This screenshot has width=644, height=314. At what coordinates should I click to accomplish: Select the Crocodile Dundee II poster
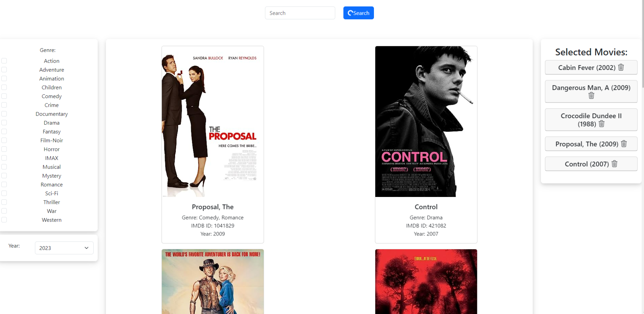pyautogui.click(x=213, y=282)
